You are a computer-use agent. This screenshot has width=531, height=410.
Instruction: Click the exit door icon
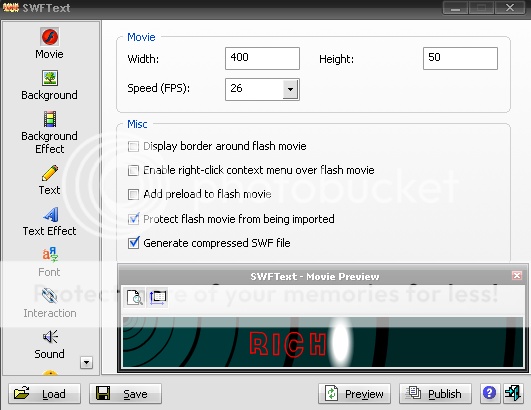513,393
